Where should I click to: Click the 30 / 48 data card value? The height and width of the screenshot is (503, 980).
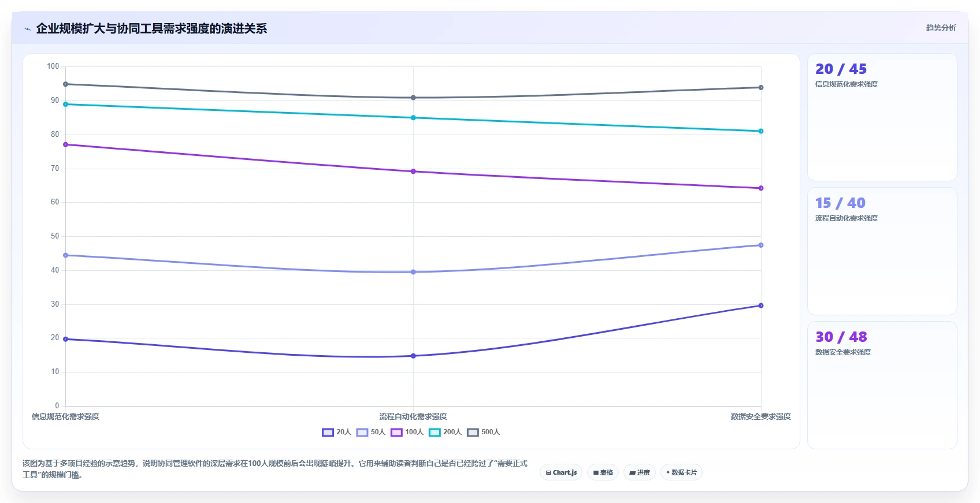pyautogui.click(x=841, y=337)
